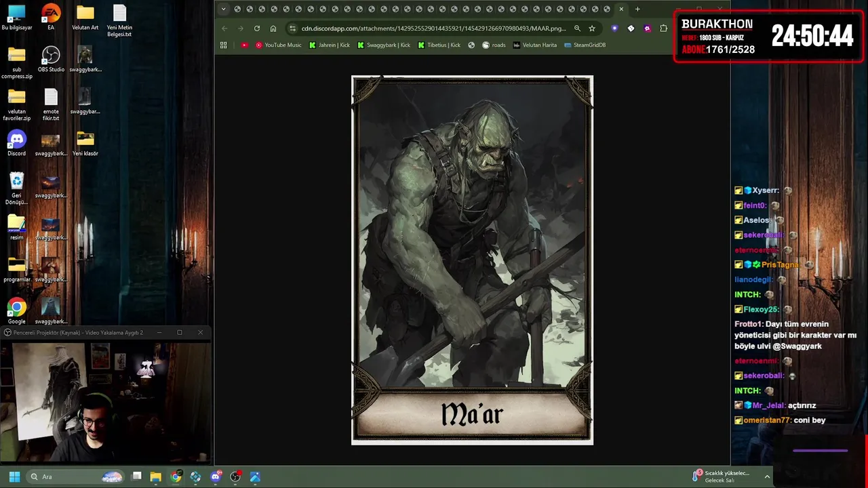This screenshot has width=868, height=488.
Task: Open the roads bookmark
Action: pos(494,45)
